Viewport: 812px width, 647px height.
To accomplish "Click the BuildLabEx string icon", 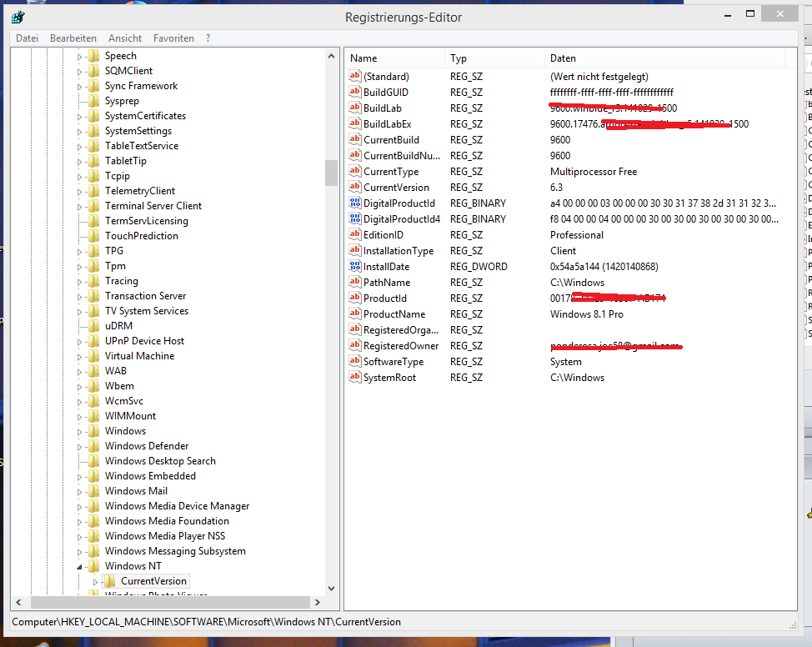I will (355, 123).
